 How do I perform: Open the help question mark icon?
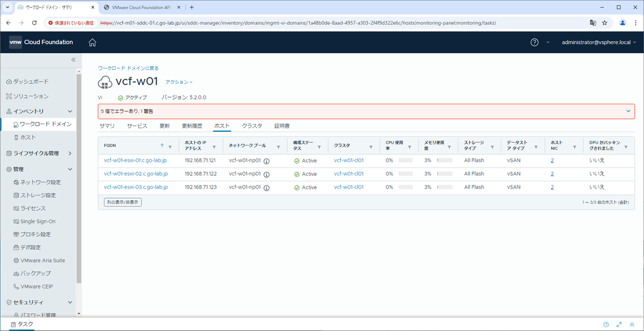535,42
